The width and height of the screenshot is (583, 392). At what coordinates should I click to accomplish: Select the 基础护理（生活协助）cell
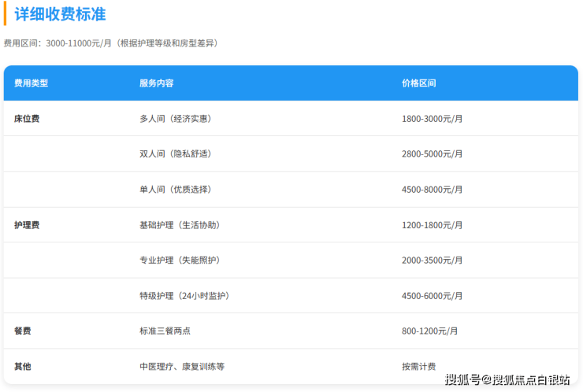[x=179, y=225]
